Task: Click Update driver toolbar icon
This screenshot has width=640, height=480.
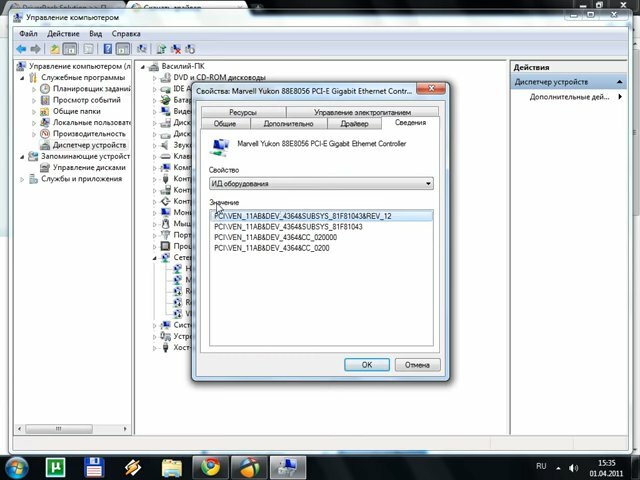Action: click(161, 49)
